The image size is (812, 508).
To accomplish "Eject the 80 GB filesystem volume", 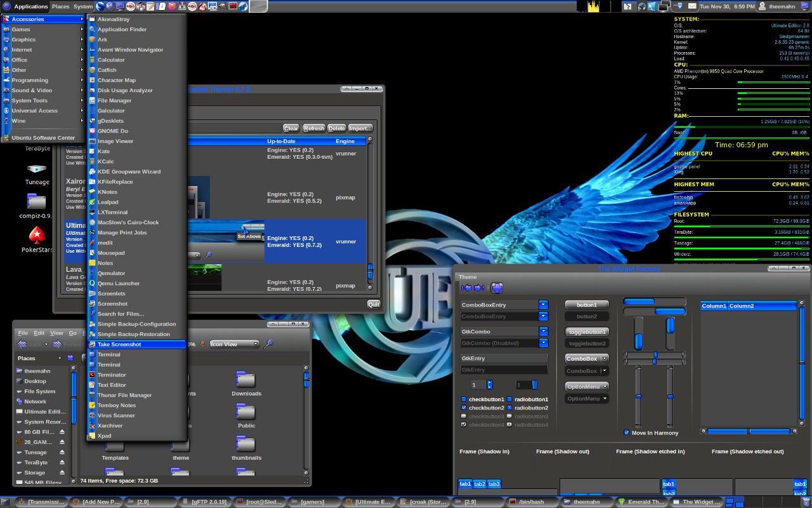I will pos(62,432).
